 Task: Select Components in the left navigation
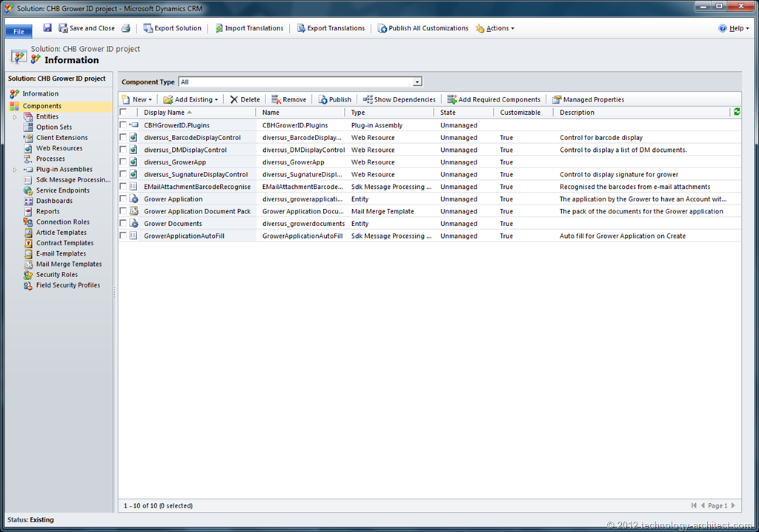click(x=42, y=106)
